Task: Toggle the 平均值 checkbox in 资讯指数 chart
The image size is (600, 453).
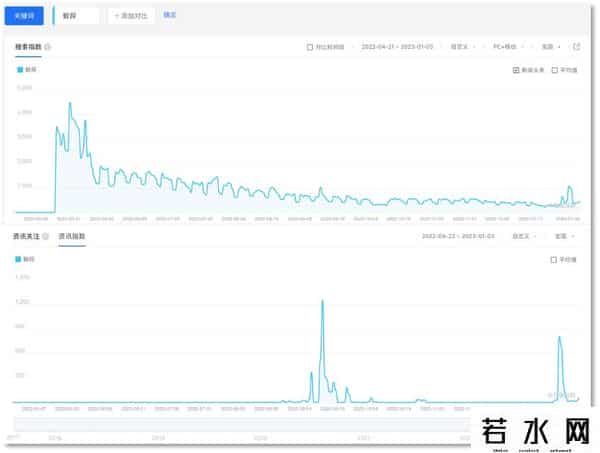Action: click(555, 259)
